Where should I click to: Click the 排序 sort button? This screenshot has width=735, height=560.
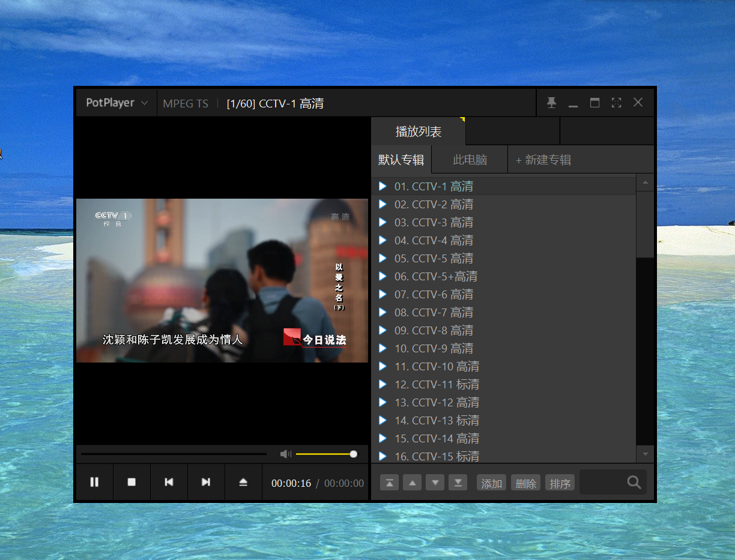(560, 483)
